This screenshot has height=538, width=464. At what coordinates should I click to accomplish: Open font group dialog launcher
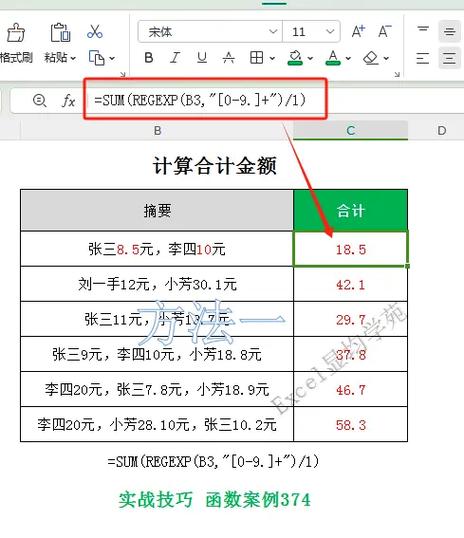[x=397, y=74]
